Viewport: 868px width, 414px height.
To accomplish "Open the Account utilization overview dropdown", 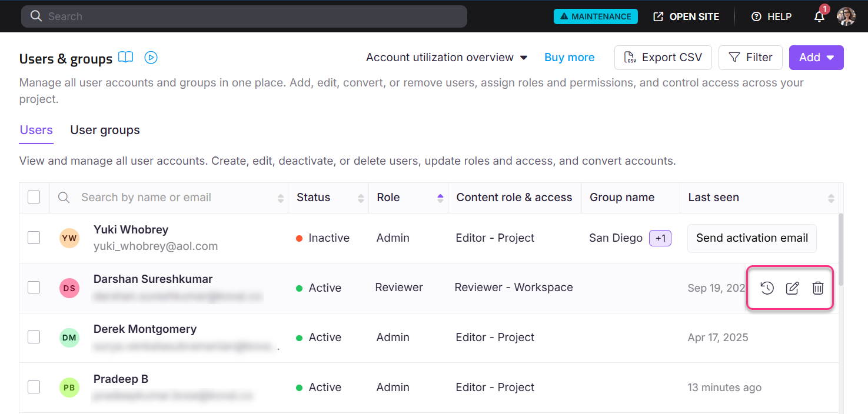I will click(x=447, y=57).
